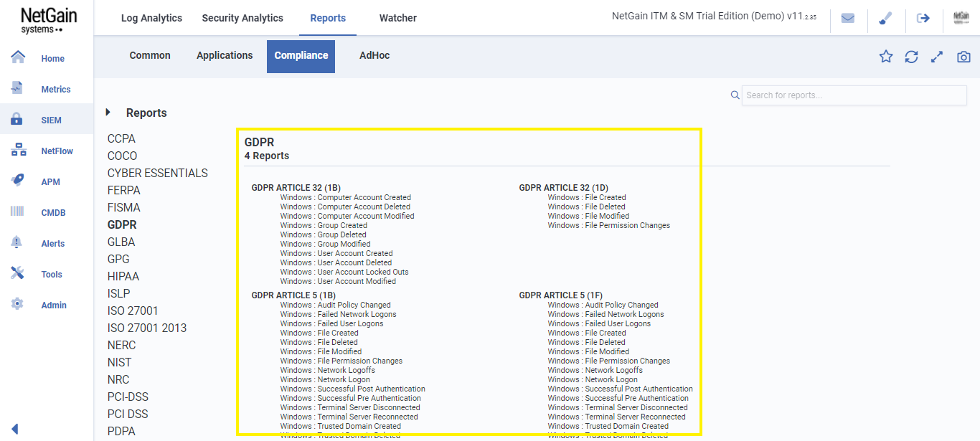Screen dimensions: 980x441
Task: Open GDPR ARTICLE 5 (1B) report
Action: point(293,295)
